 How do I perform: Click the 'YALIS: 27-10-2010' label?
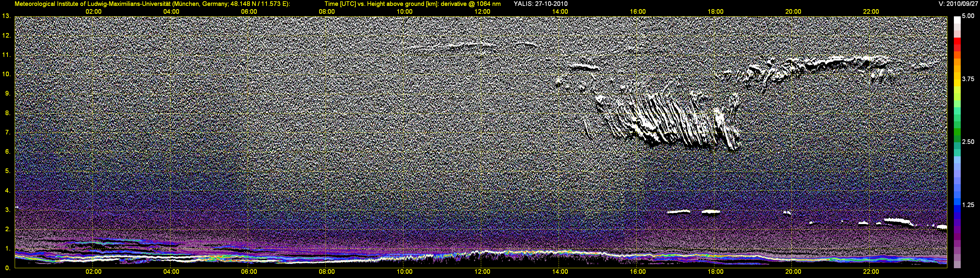pyautogui.click(x=541, y=4)
